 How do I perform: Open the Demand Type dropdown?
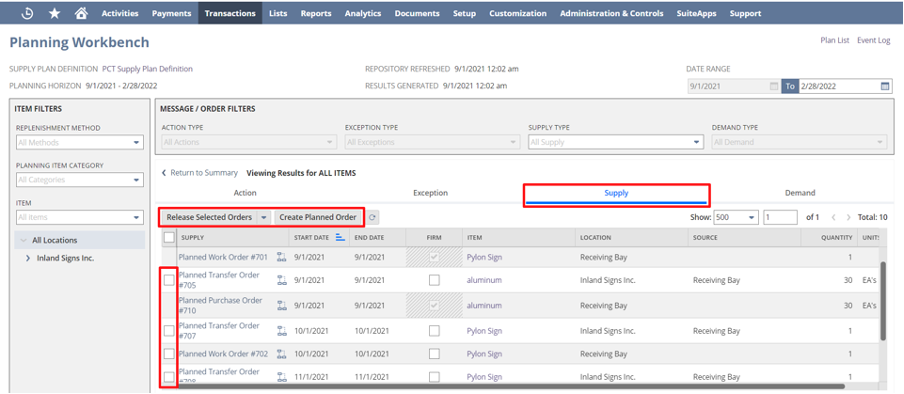[x=799, y=142]
